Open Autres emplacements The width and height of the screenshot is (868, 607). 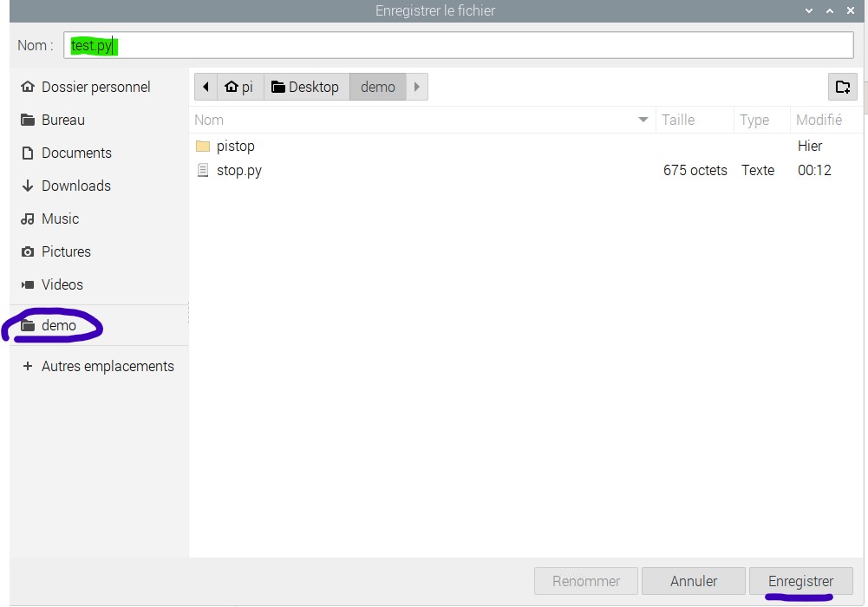pyautogui.click(x=108, y=366)
